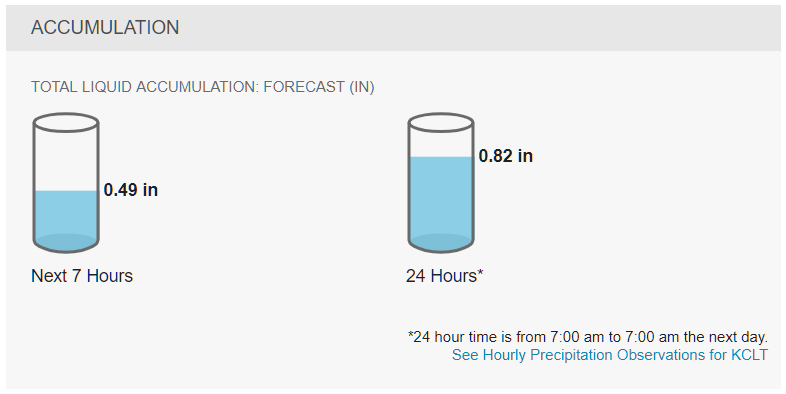This screenshot has width=786, height=394.
Task: Select the 0.82 in accumulation value
Action: (x=506, y=156)
